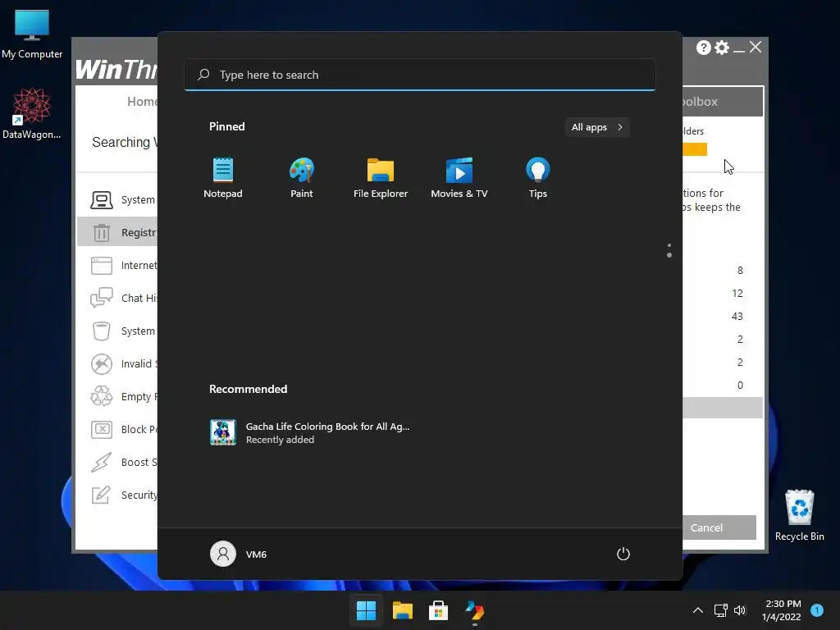Open network status tray icon

coord(720,610)
